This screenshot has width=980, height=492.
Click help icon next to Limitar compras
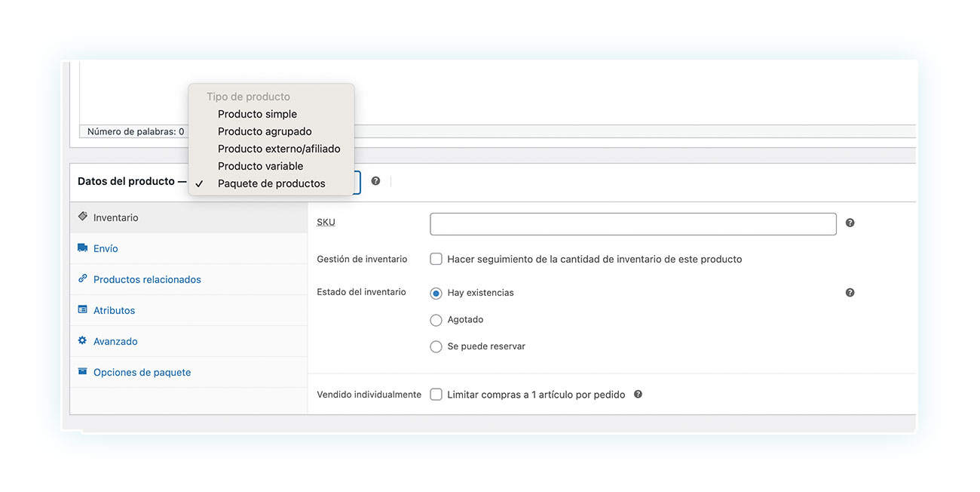point(638,394)
